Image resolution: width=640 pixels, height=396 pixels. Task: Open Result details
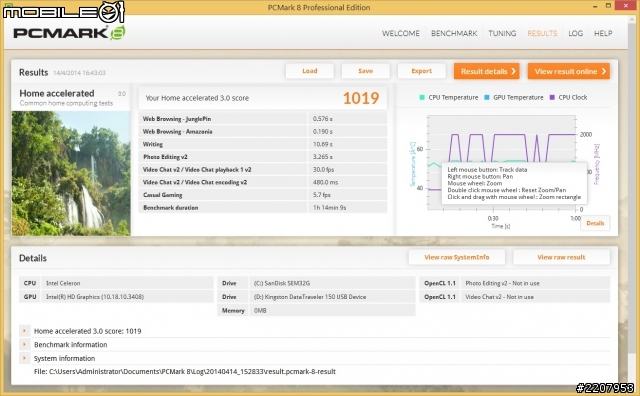click(x=487, y=71)
